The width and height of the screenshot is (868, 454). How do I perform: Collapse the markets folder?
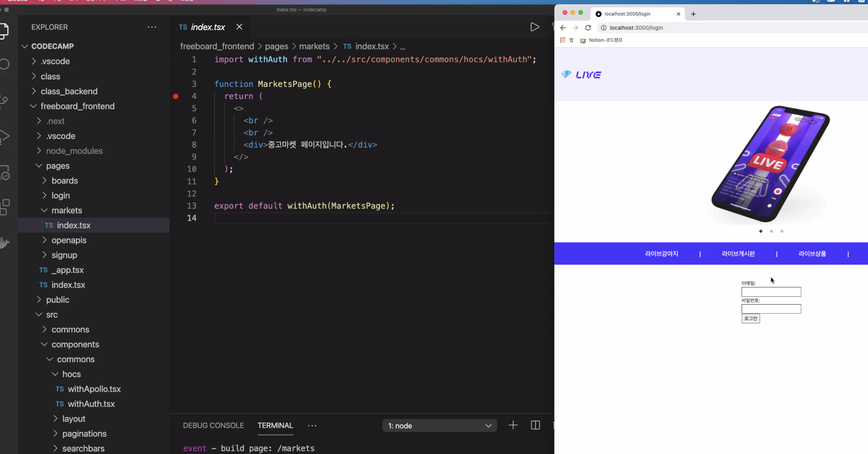[67, 210]
